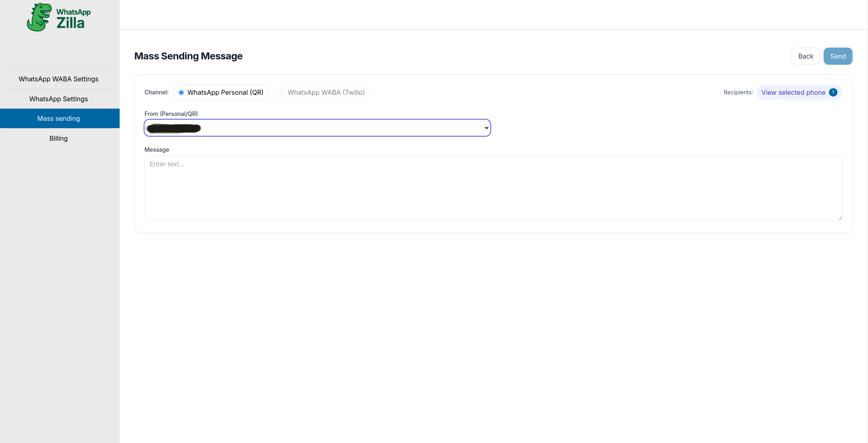Select the WhatsApp WABA (Twilio) channel radio
The image size is (868, 443).
tap(282, 93)
